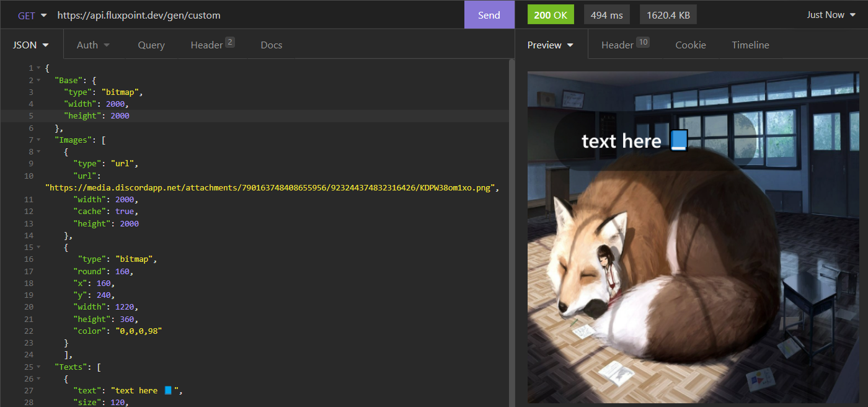Switch to the Query tab
This screenshot has width=868, height=407.
tap(151, 45)
